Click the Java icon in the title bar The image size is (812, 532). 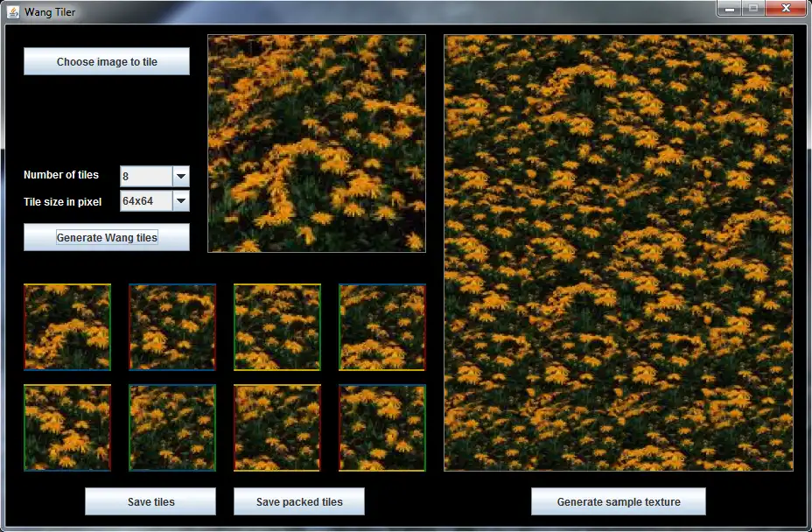13,11
